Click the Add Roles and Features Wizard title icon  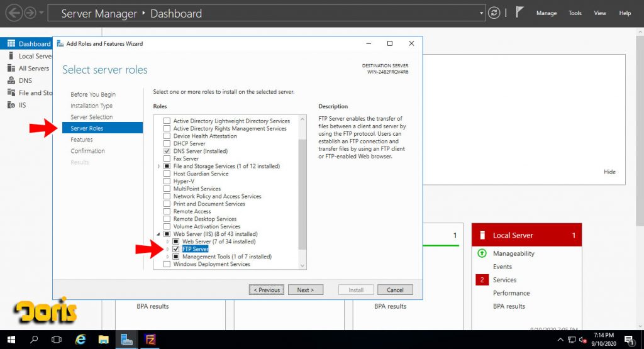60,43
